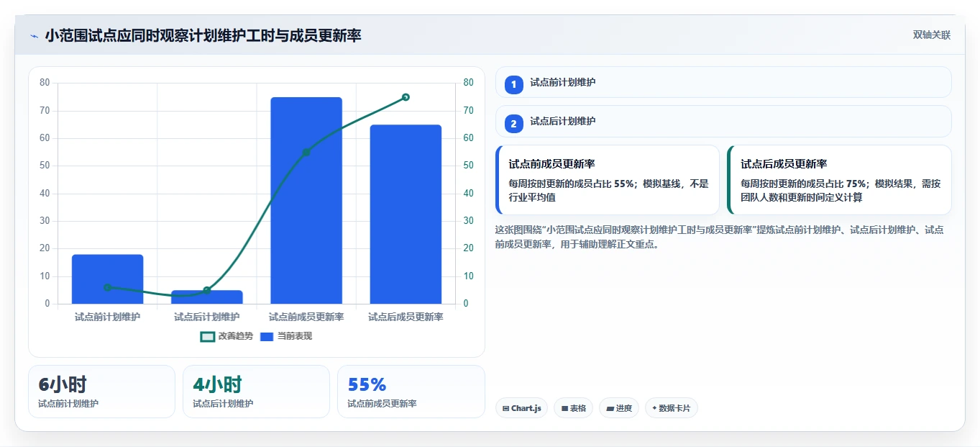This screenshot has height=447, width=980.
Task: Toggle the 改善趋势 legend item
Action: tap(226, 336)
